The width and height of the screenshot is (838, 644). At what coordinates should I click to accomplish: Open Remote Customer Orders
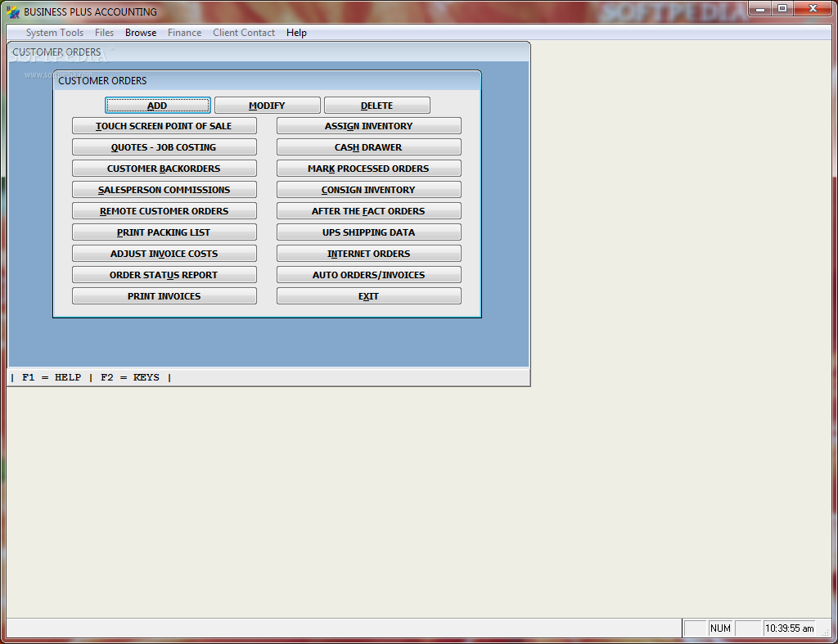[x=164, y=211]
